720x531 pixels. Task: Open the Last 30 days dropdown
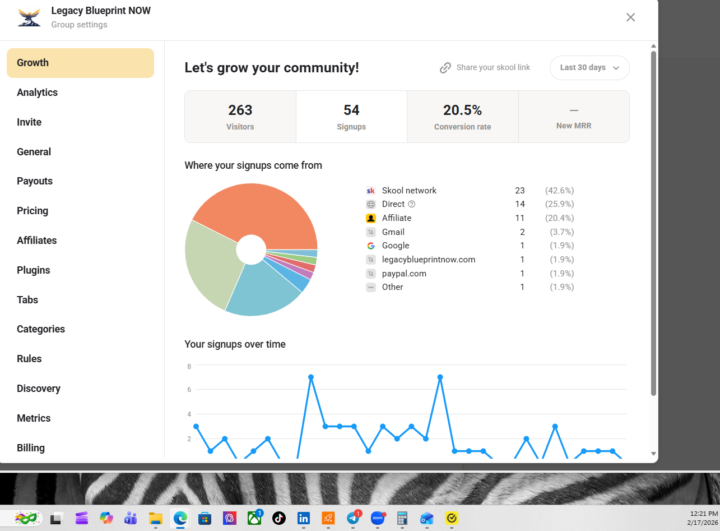[x=589, y=68]
